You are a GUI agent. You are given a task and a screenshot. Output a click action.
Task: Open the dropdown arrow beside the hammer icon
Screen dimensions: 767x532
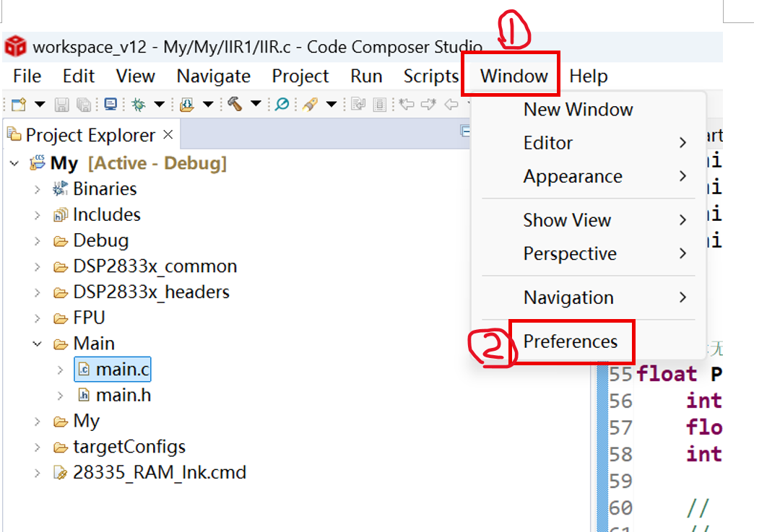point(256,105)
